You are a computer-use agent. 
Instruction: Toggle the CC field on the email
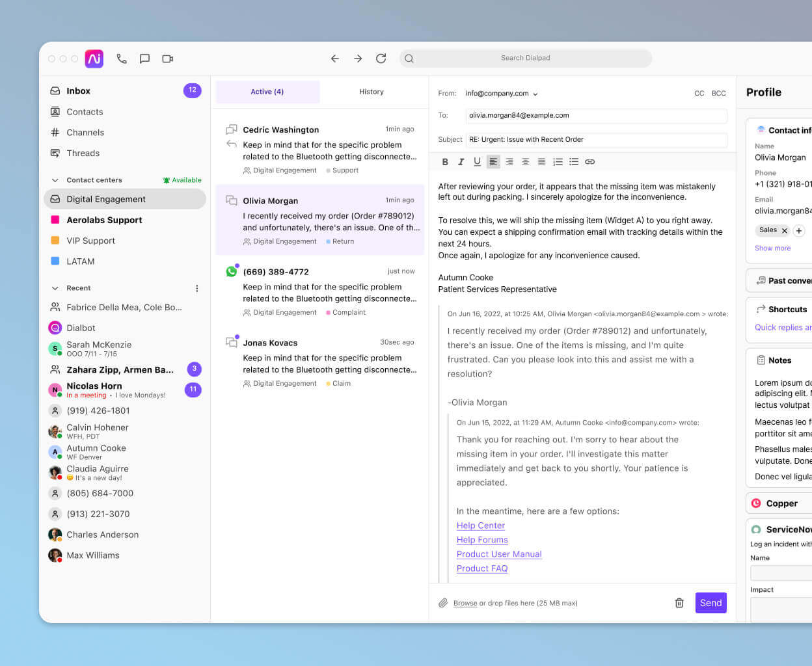699,93
